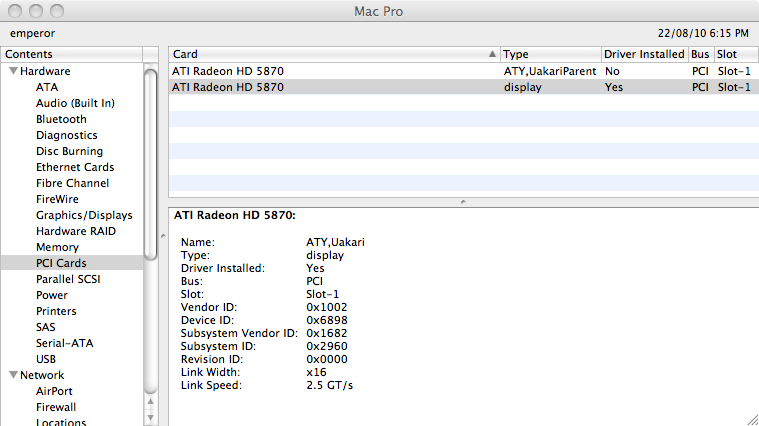Click the emperor computer name label
The image size is (759, 426).
pyautogui.click(x=32, y=33)
